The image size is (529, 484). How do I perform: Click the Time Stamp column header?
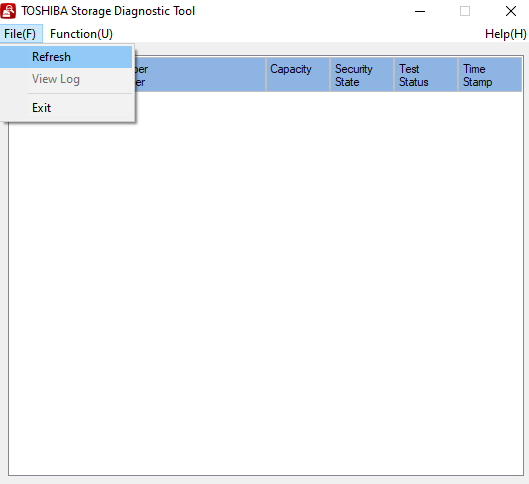(x=490, y=75)
